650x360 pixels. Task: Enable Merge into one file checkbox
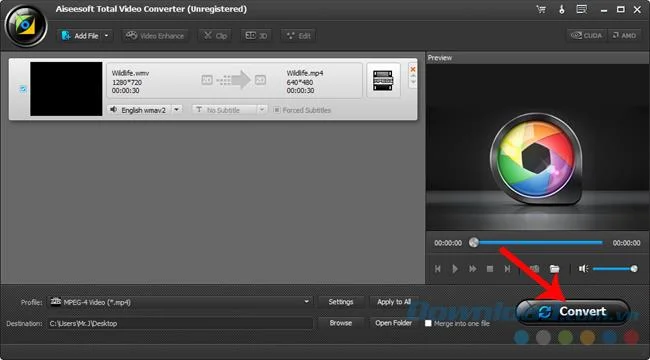pos(428,323)
